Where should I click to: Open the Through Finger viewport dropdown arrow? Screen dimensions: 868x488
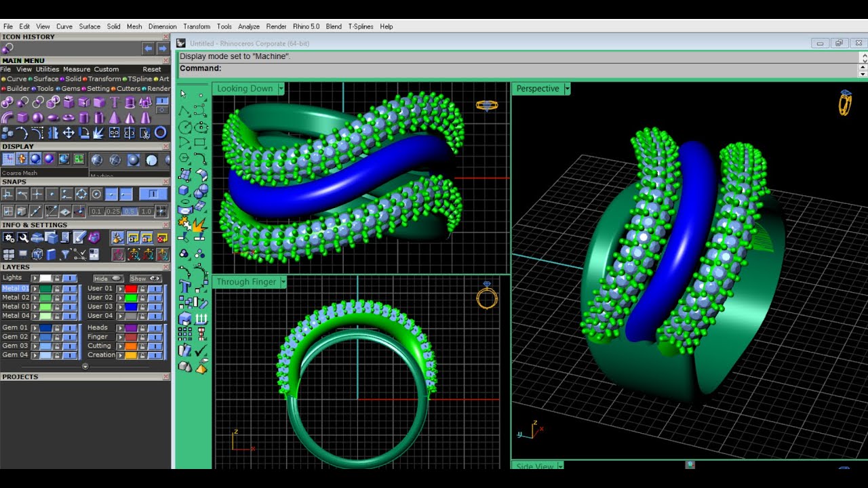coord(283,281)
